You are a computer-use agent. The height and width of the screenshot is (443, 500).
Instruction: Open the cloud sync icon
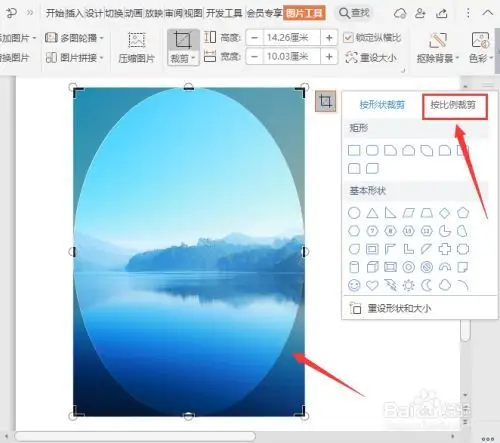400,13
